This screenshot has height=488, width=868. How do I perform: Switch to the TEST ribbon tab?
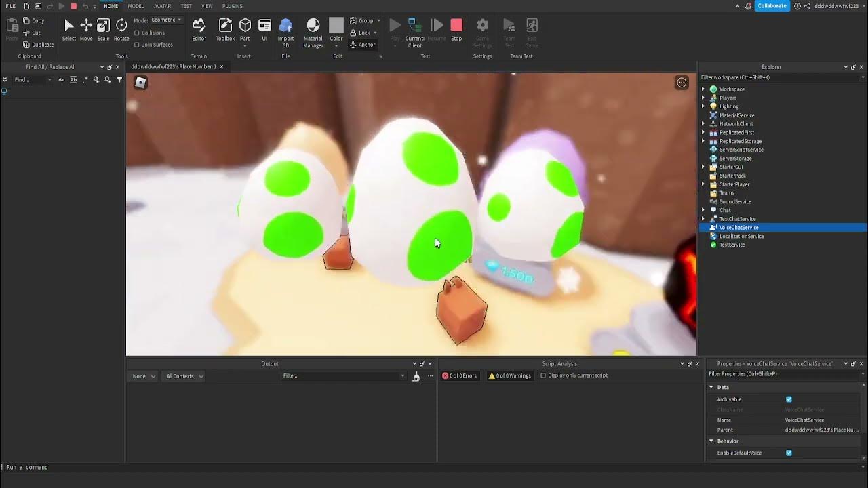[x=186, y=6]
